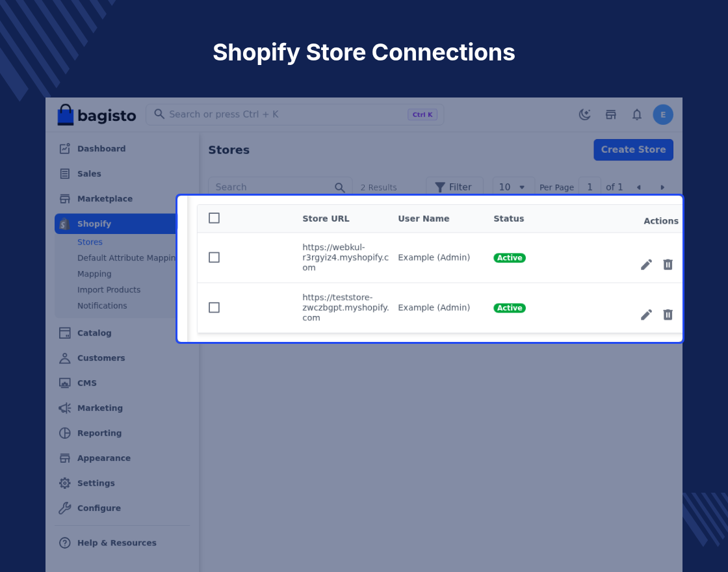
Task: Click the Create Store button
Action: pyautogui.click(x=633, y=149)
